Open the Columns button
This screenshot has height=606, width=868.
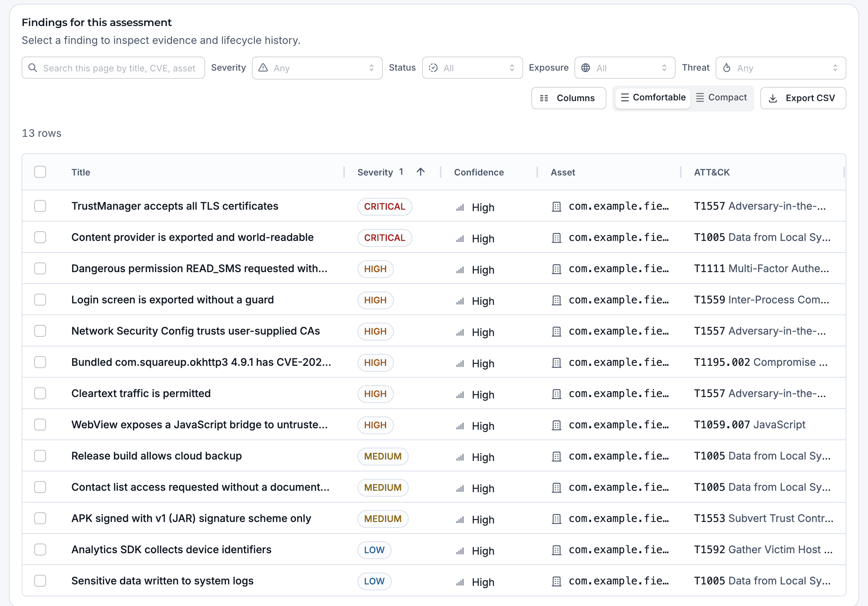click(x=569, y=99)
